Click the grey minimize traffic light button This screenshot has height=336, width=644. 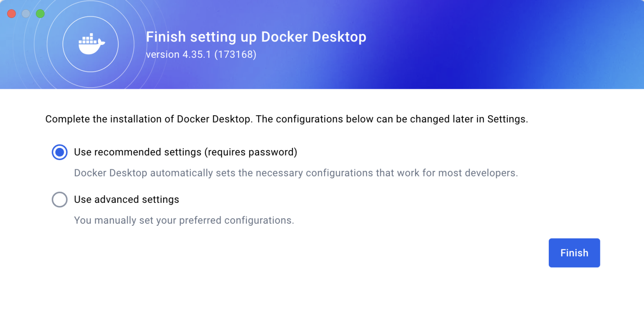point(26,13)
